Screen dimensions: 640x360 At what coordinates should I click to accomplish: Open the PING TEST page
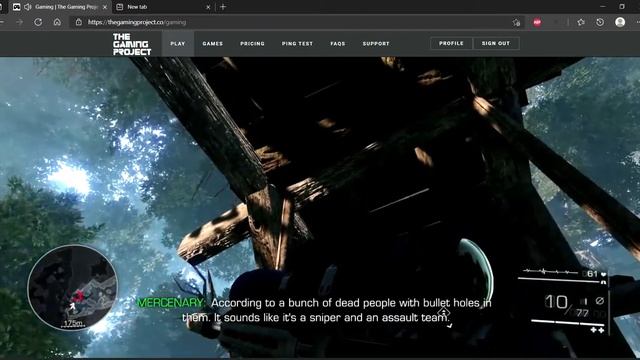click(297, 43)
